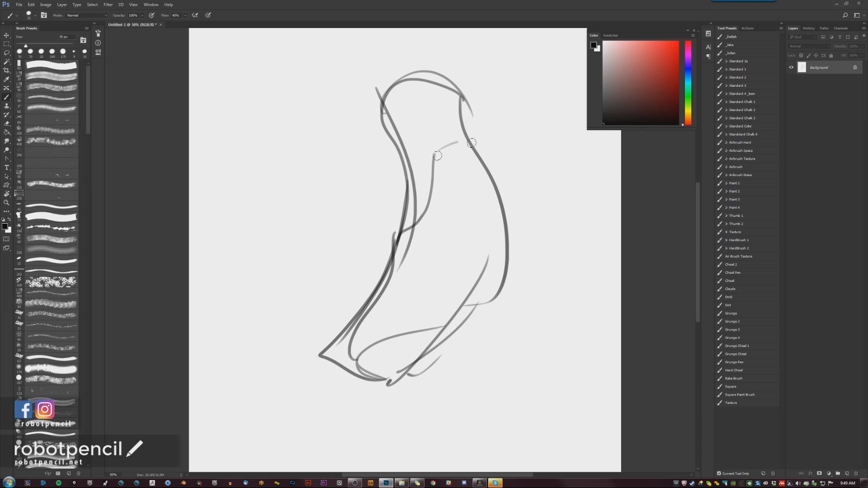The width and height of the screenshot is (868, 488).
Task: Select the Type tool
Action: coord(7,167)
